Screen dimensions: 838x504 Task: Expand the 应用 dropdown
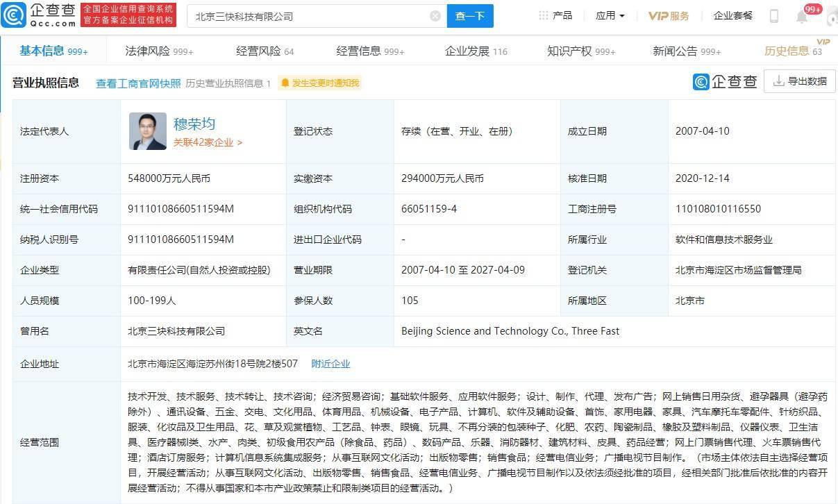pos(610,15)
